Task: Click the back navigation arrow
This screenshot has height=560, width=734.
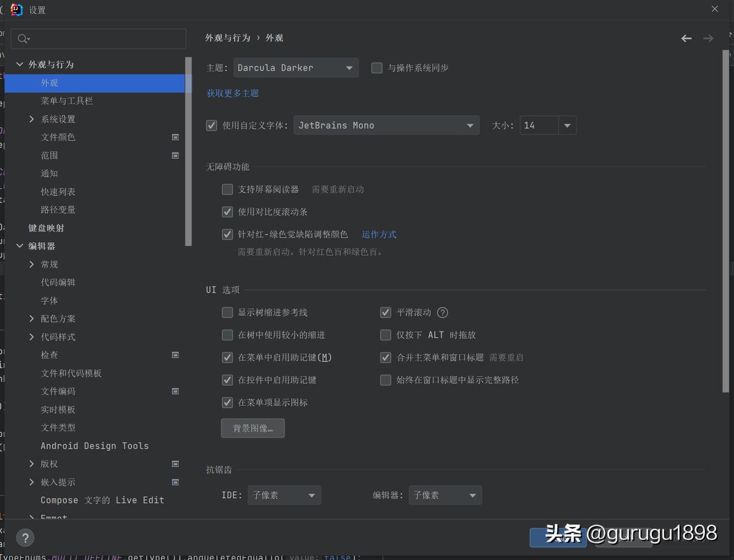Action: tap(686, 38)
